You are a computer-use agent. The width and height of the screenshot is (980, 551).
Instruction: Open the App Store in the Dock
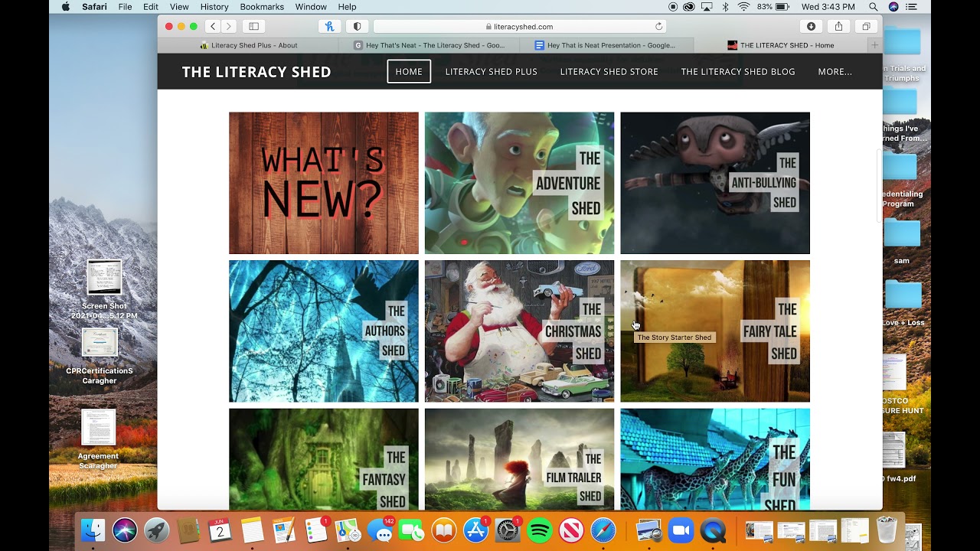[x=476, y=530]
